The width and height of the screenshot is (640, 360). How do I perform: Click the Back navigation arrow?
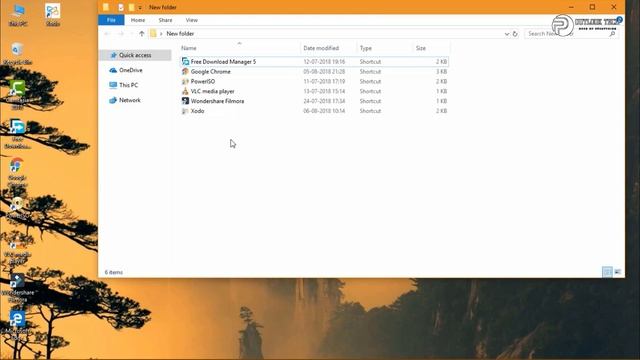click(x=107, y=33)
